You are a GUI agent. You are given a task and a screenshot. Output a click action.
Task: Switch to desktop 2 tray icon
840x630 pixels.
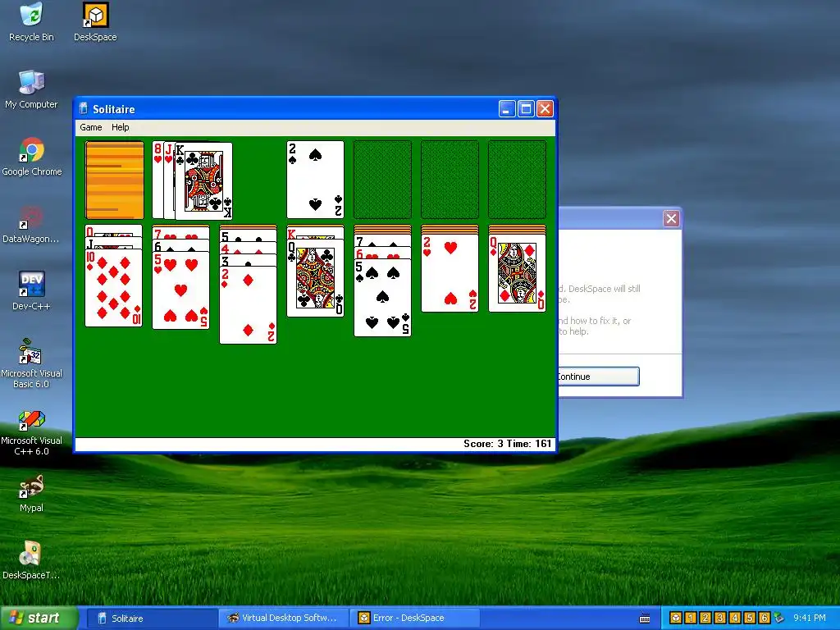tap(705, 618)
